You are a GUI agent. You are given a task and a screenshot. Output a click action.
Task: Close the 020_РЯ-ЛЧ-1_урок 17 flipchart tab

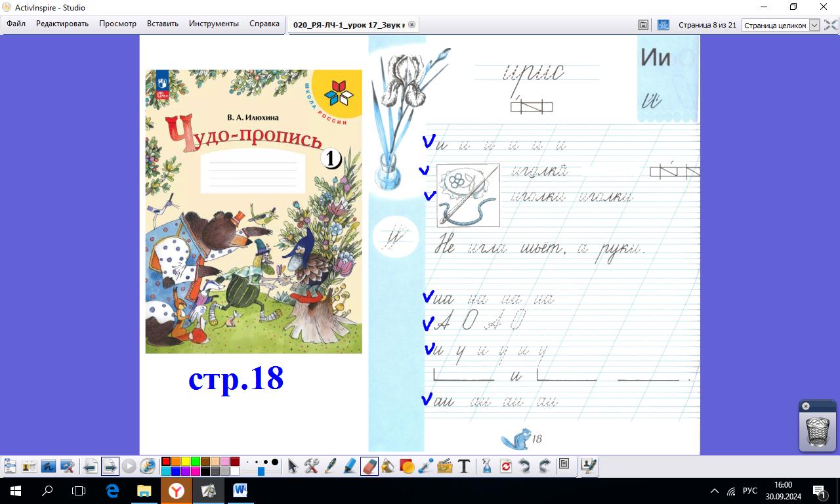tap(412, 24)
